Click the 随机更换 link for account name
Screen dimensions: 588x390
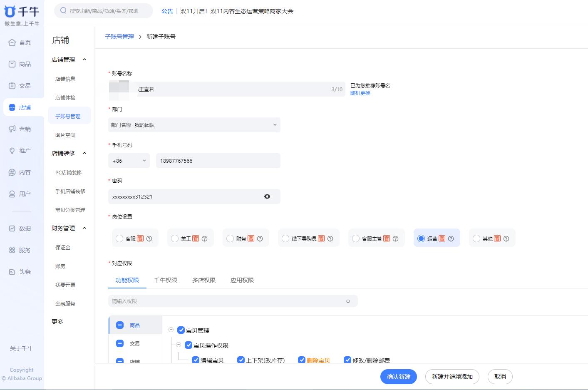pos(360,93)
